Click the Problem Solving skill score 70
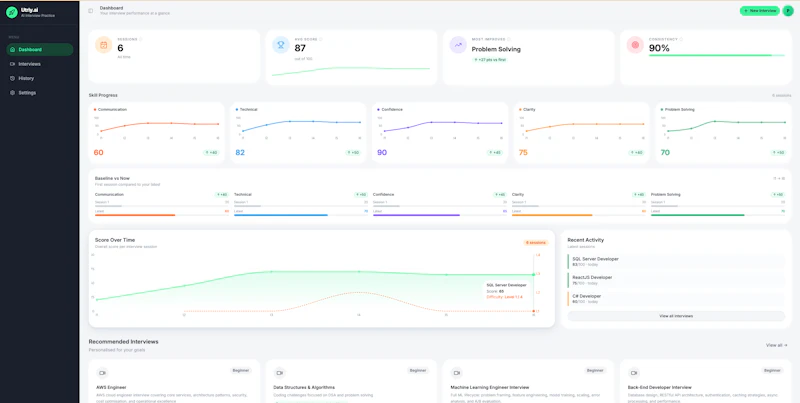800x403 pixels. 665,153
